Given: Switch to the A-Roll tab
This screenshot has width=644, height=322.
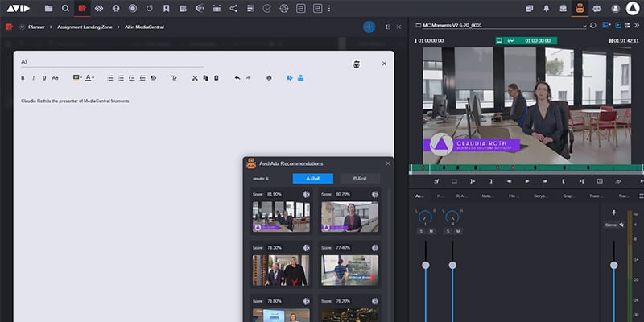Looking at the screenshot, I should pos(313,179).
